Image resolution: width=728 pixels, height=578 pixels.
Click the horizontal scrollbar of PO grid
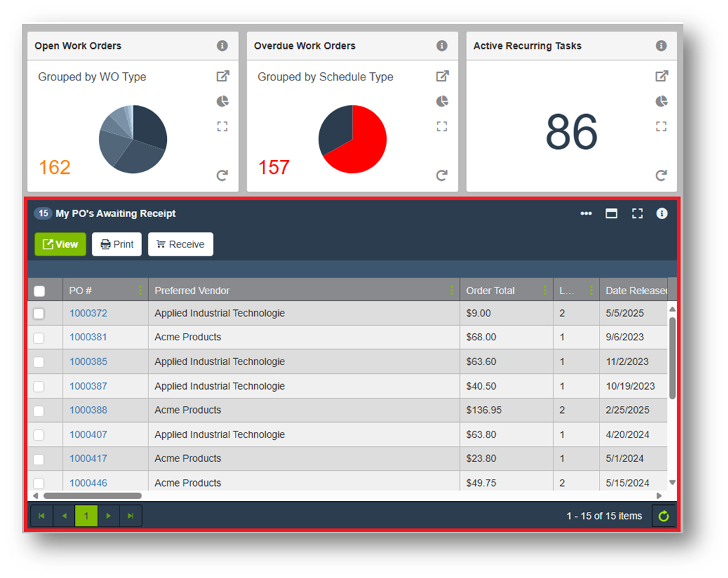93,496
